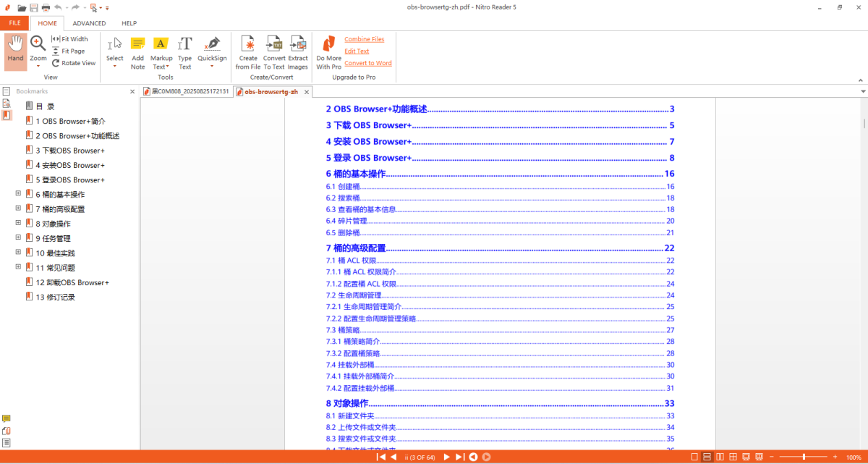Go to the next page arrow
This screenshot has width=868, height=464.
[x=446, y=457]
